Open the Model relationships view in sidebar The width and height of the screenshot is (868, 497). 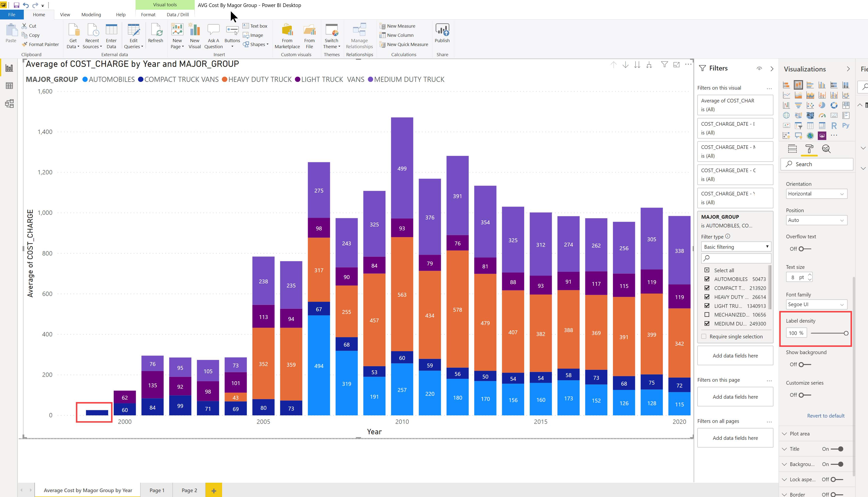(9, 104)
